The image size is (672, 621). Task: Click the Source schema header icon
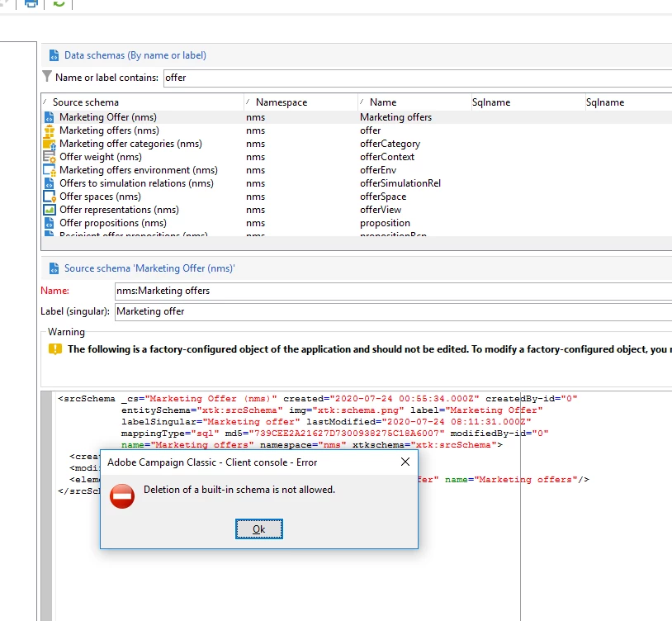click(54, 268)
